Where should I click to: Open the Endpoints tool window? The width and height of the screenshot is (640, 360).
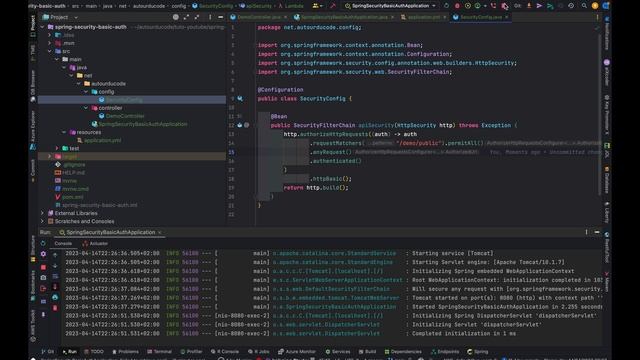[445, 351]
